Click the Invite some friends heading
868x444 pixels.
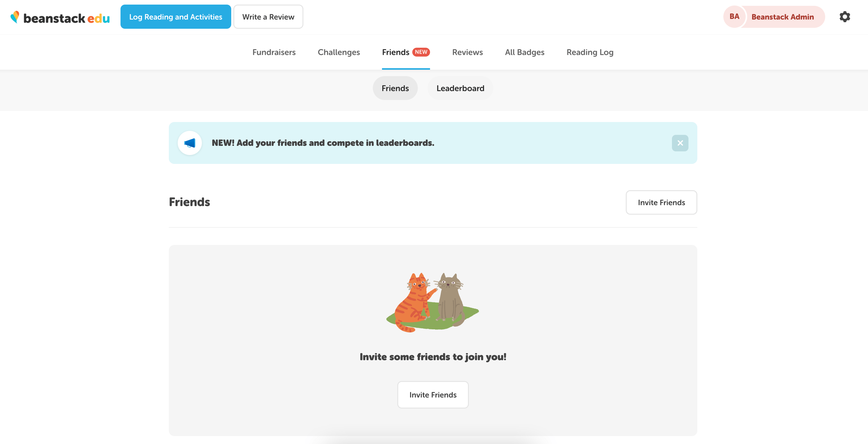click(x=433, y=357)
